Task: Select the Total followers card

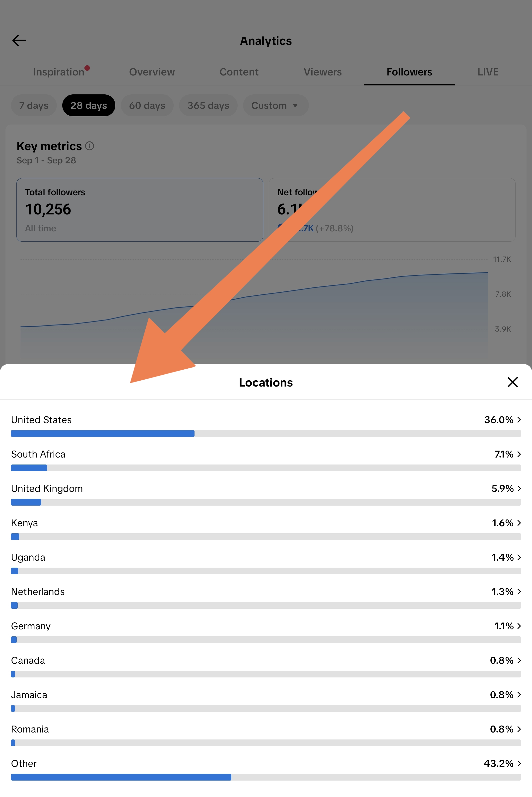Action: click(x=140, y=210)
